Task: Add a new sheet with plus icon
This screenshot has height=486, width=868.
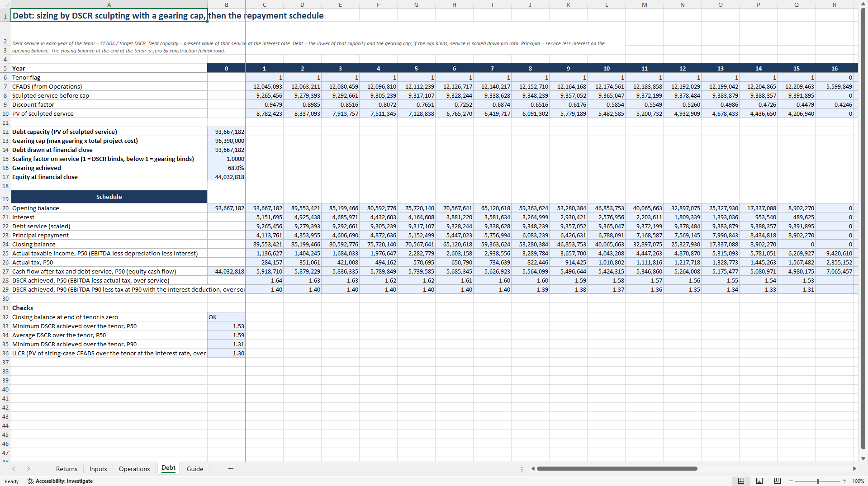Action: point(231,469)
